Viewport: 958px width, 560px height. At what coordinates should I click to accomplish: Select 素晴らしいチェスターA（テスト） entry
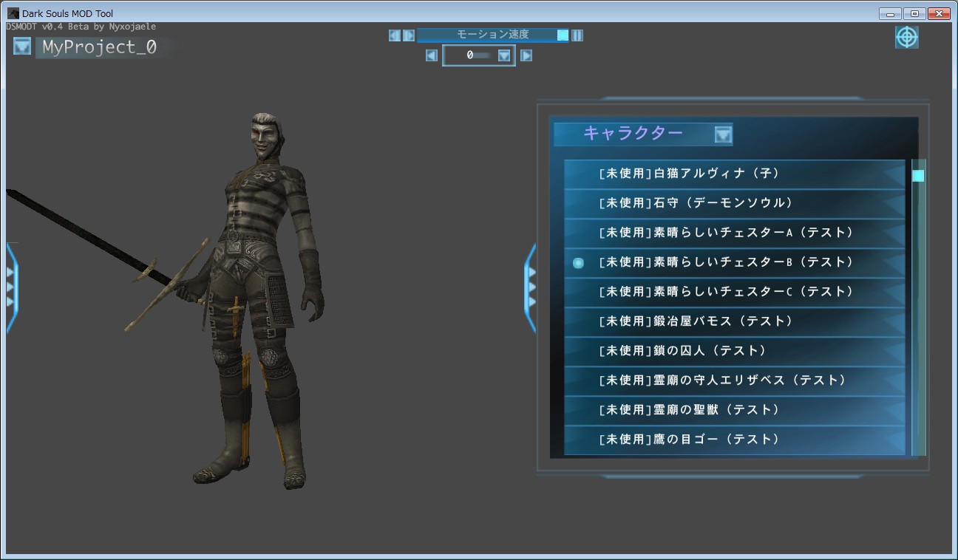click(x=735, y=233)
